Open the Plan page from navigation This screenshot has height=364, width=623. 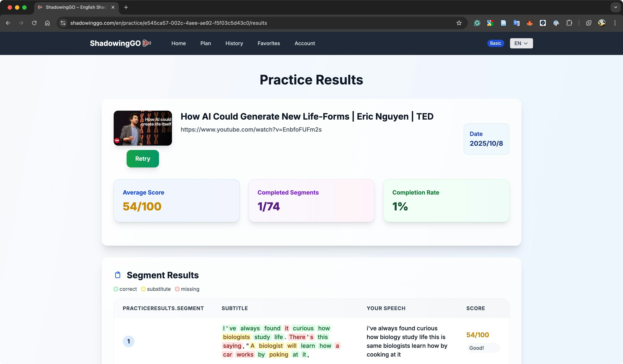(205, 43)
